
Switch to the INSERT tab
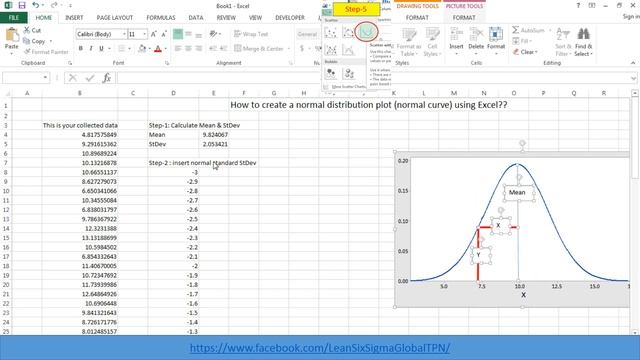coord(74,18)
